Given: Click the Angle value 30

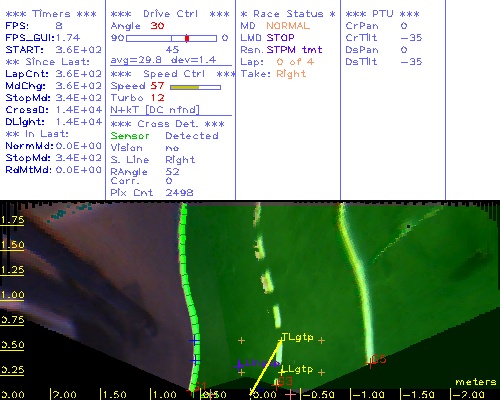Looking at the screenshot, I should pyautogui.click(x=157, y=26).
